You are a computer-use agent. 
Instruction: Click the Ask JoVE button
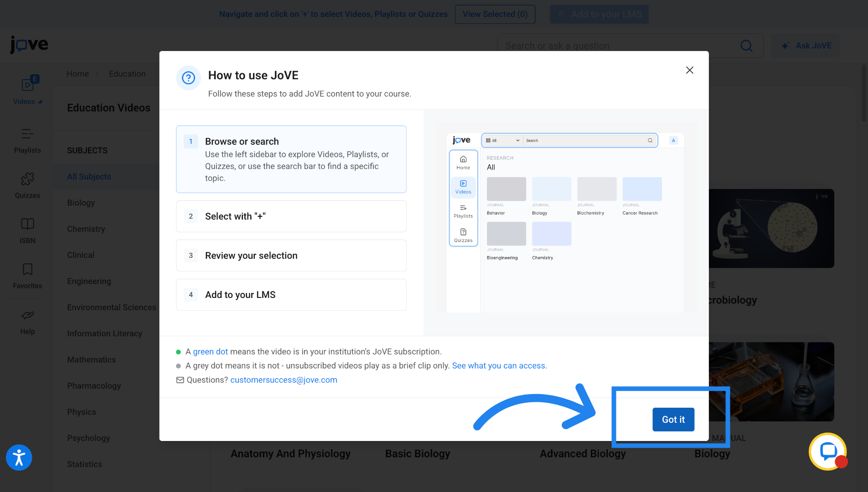pos(806,46)
